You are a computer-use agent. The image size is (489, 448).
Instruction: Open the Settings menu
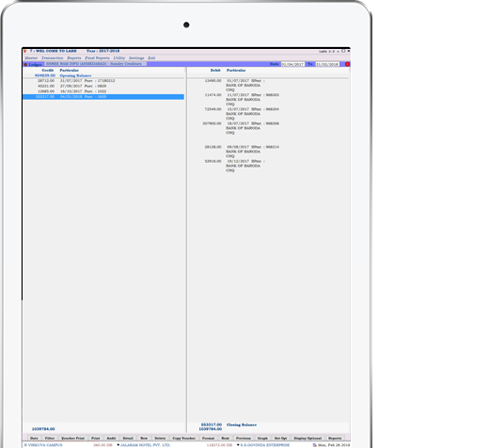click(x=136, y=58)
